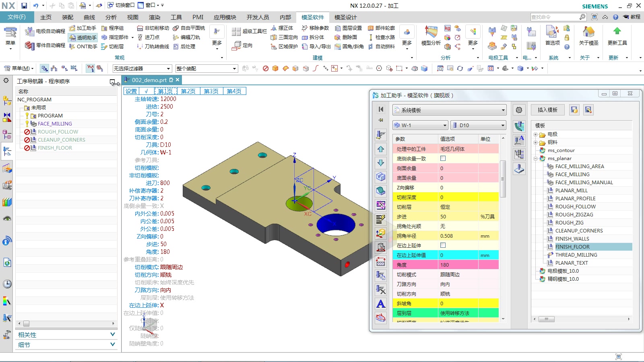Run the 刀轨转曲线 command
The image size is (644, 362).
tap(153, 47)
